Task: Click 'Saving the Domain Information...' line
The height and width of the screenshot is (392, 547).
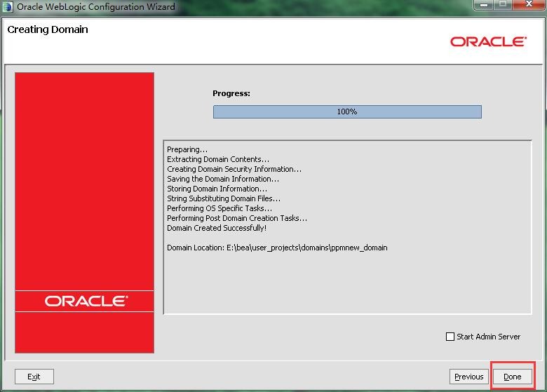Action: [223, 179]
